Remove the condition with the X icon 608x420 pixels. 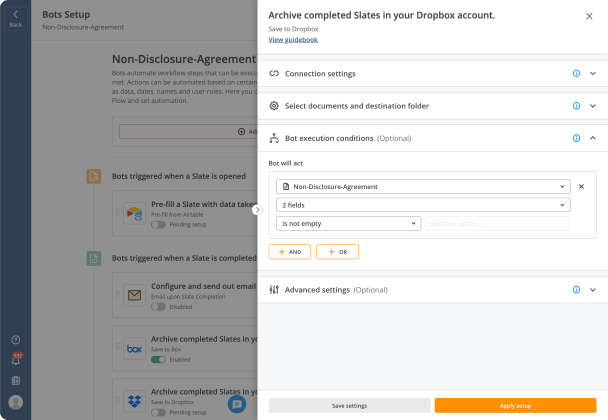(x=581, y=187)
